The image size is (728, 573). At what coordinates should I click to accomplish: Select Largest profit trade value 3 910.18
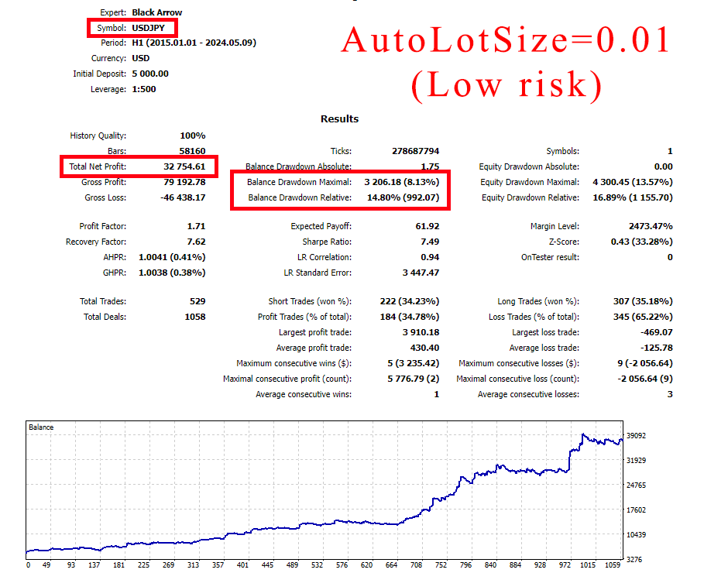click(421, 332)
